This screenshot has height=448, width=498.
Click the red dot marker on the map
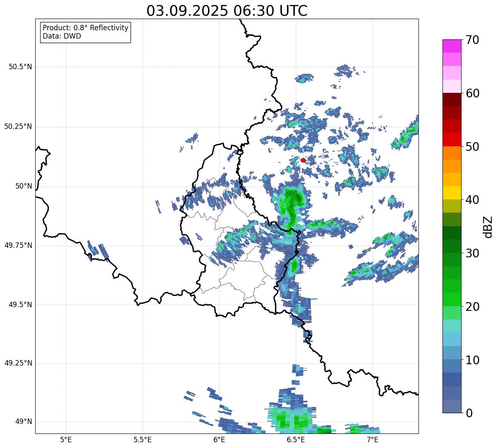[303, 160]
